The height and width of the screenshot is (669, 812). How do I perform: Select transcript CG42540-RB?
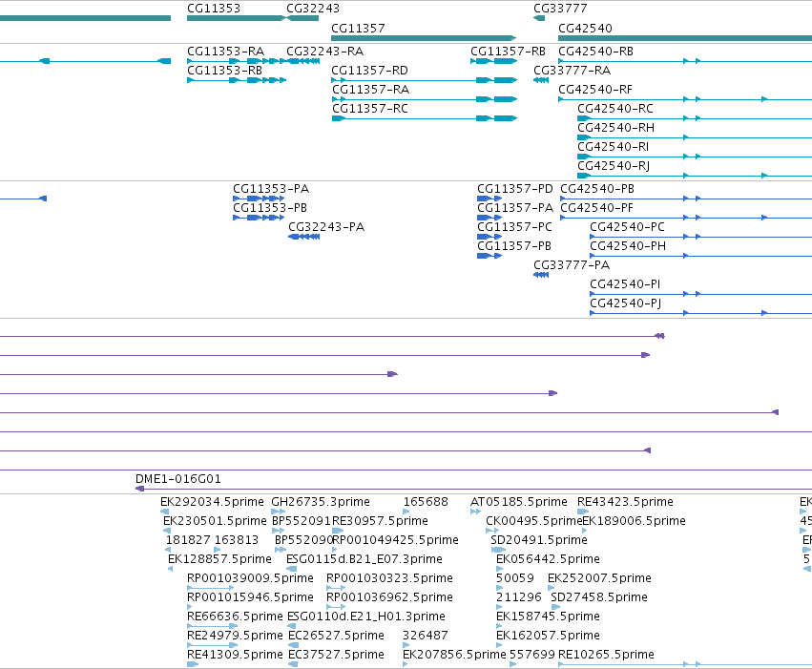(596, 52)
